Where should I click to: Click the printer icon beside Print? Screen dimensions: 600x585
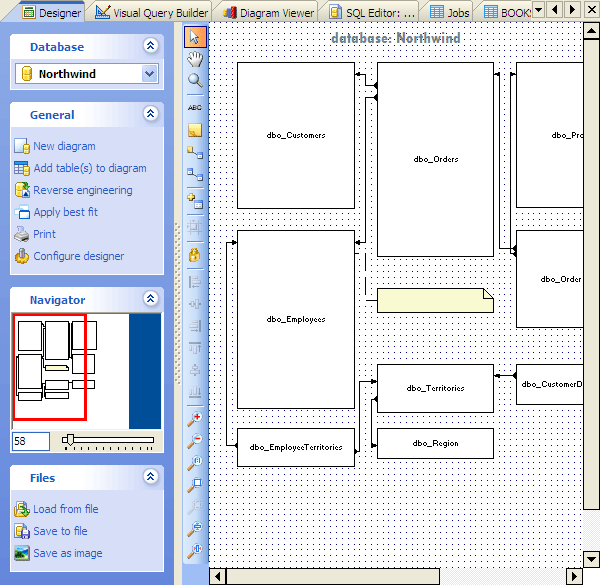coord(22,234)
